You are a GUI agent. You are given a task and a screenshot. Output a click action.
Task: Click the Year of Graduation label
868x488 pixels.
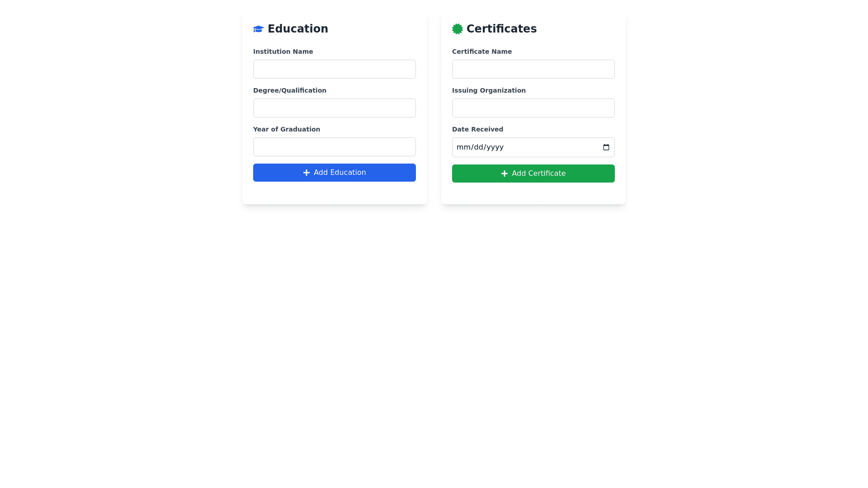(x=286, y=129)
